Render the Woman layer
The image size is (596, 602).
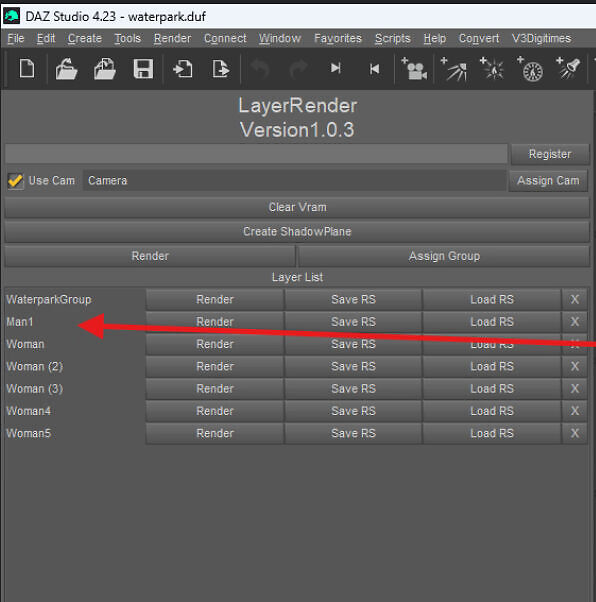(215, 344)
